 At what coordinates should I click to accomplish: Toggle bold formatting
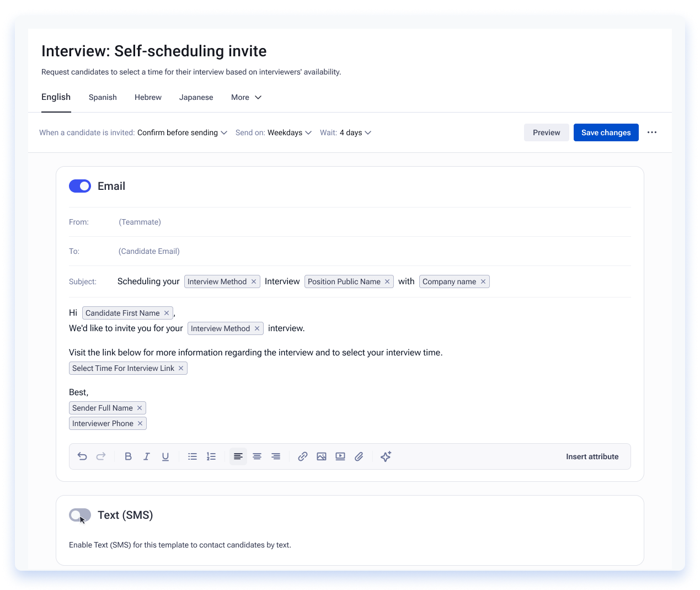[x=128, y=456]
